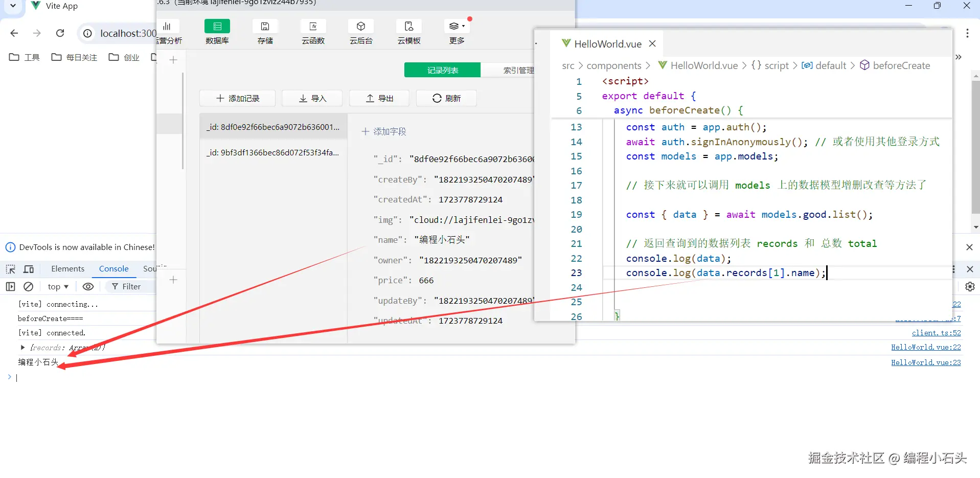The image size is (980, 478).
Task: Open source link client.ts:52
Action: point(936,333)
